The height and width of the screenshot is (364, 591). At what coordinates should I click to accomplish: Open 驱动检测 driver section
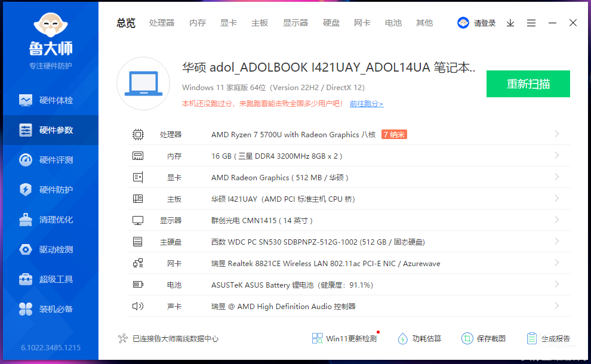pos(51,249)
